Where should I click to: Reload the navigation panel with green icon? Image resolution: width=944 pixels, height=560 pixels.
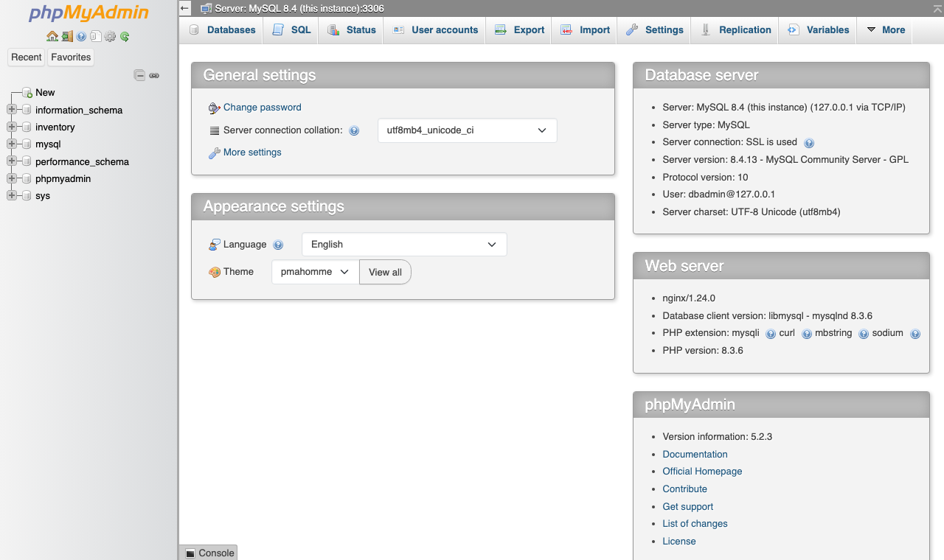125,36
